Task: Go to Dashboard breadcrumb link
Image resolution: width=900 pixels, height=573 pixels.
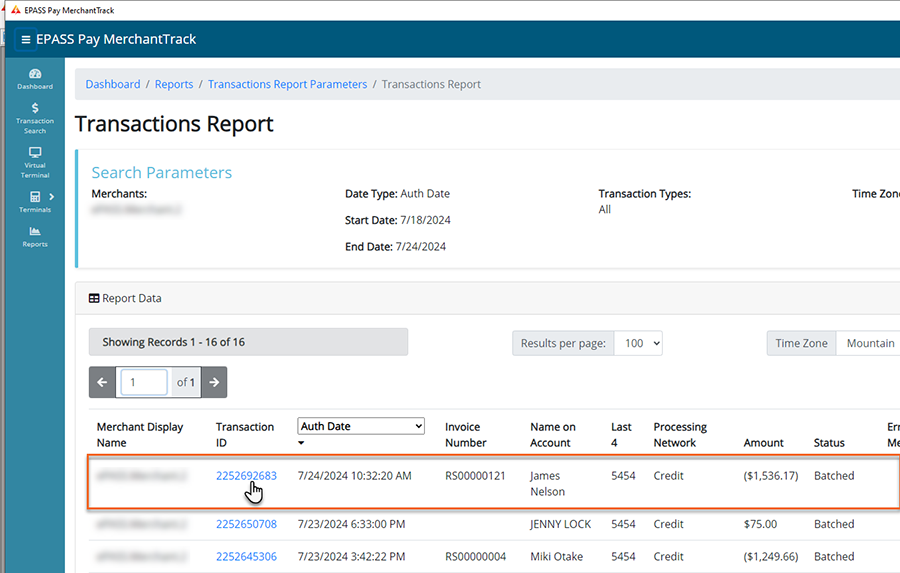Action: click(112, 84)
